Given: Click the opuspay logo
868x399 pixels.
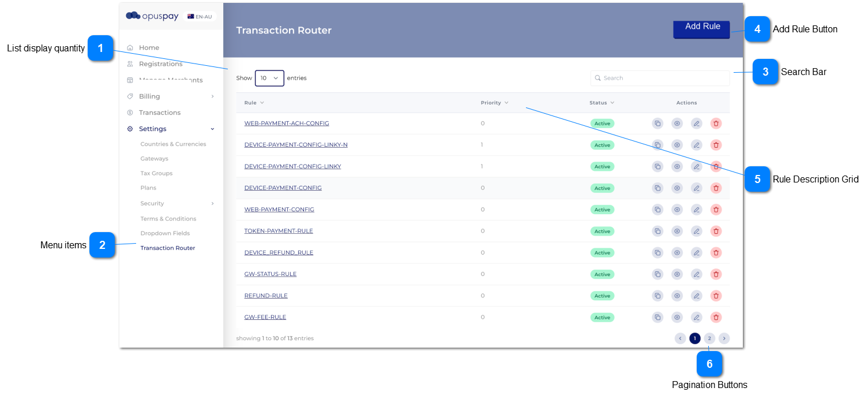Looking at the screenshot, I should [152, 16].
